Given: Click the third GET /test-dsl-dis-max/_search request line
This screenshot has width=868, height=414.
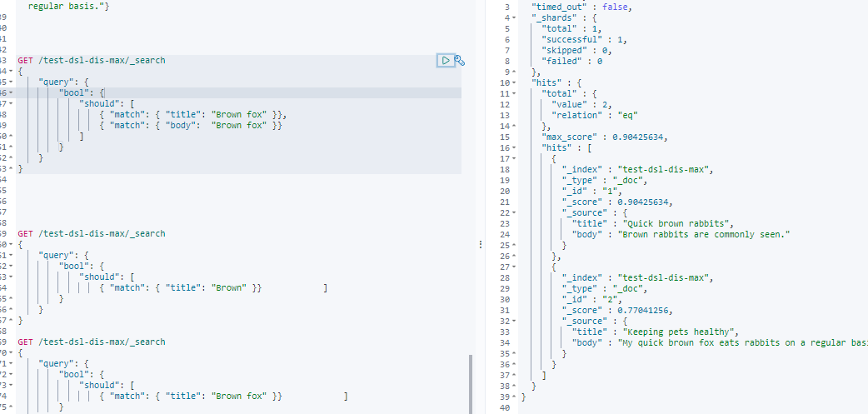Looking at the screenshot, I should pyautogui.click(x=92, y=342).
